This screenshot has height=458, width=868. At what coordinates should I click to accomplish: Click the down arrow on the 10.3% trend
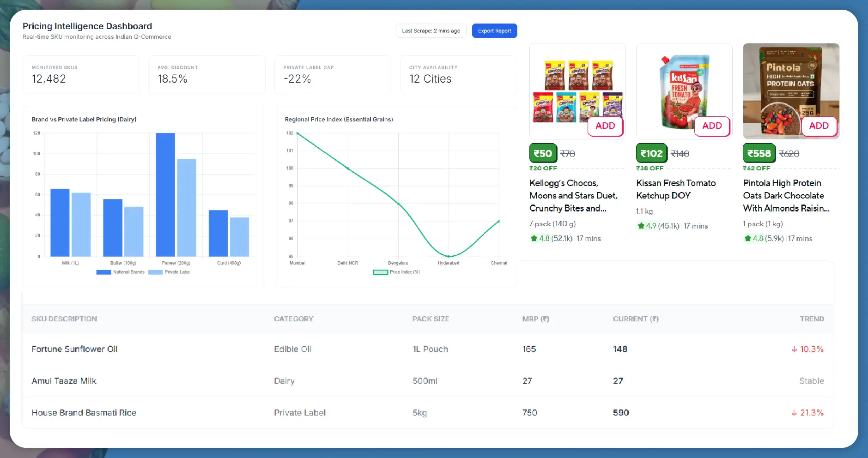794,350
